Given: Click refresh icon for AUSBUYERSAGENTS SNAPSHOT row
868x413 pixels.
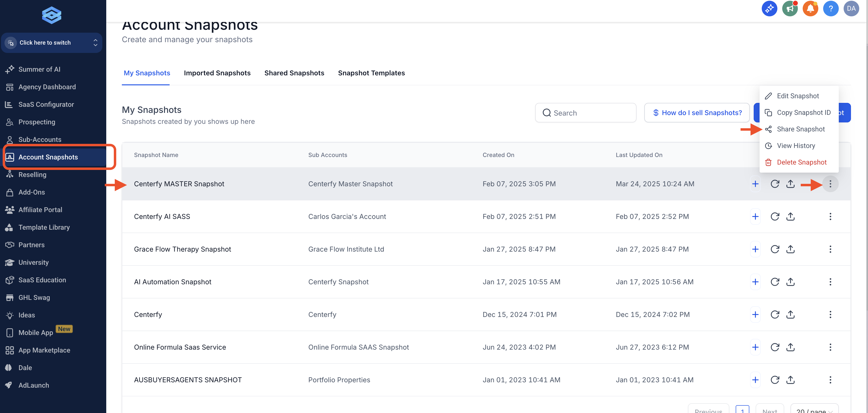Looking at the screenshot, I should [x=775, y=380].
